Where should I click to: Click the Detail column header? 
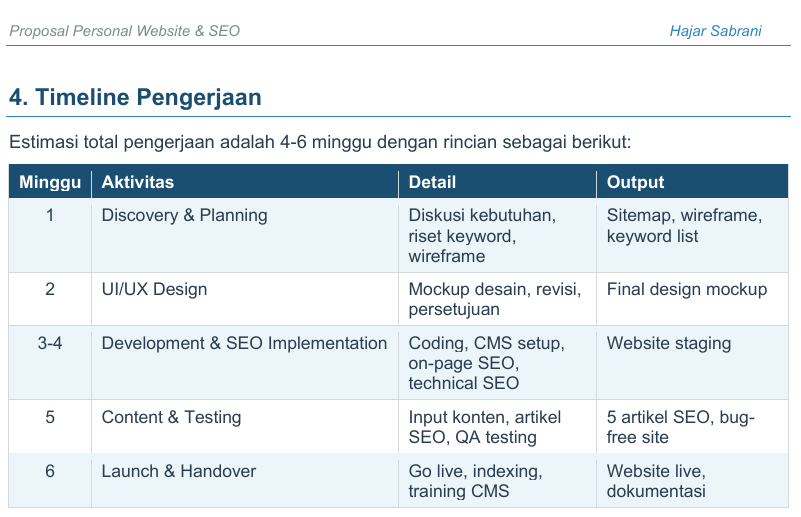432,182
